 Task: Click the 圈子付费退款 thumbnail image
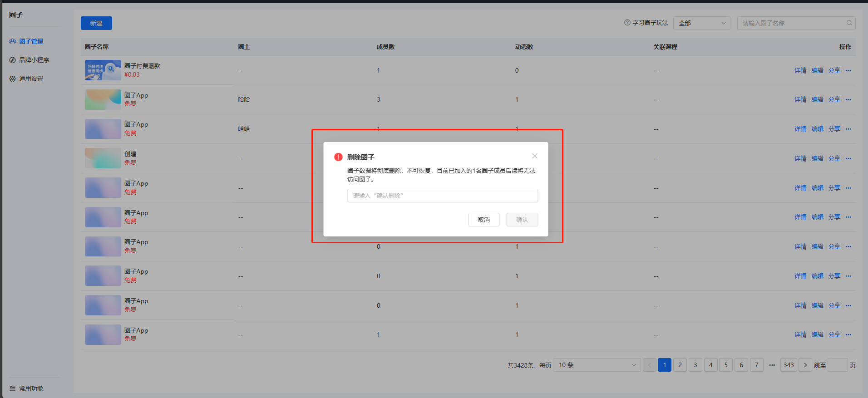click(103, 70)
